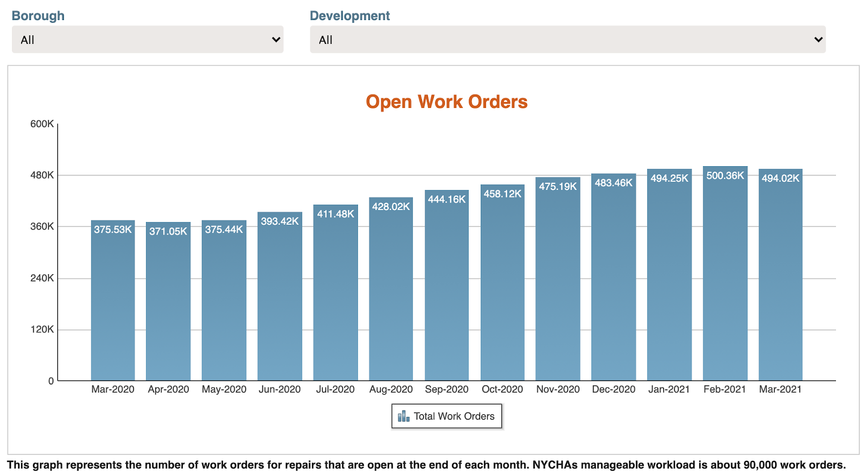Open the Borough dropdown
The image size is (868, 475).
pyautogui.click(x=148, y=40)
